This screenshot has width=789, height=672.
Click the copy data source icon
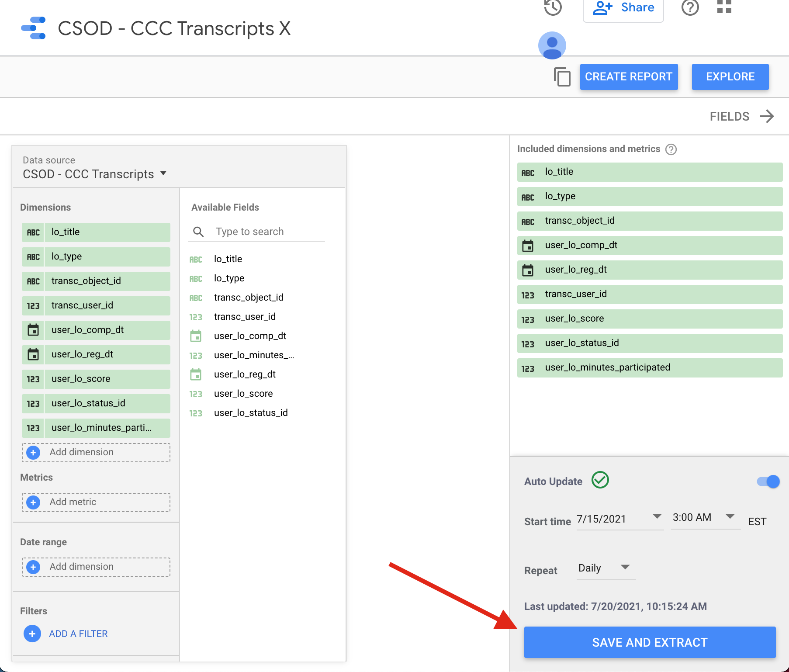pos(562,77)
